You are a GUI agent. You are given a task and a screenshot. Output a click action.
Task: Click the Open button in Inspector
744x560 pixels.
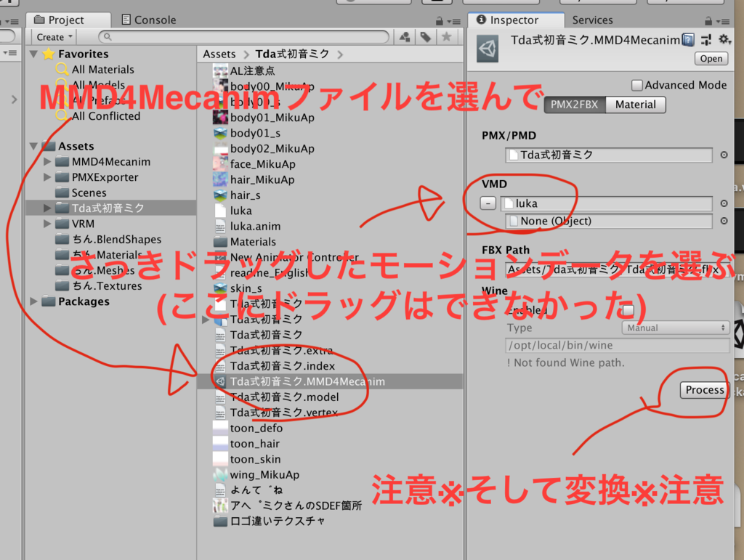(711, 58)
